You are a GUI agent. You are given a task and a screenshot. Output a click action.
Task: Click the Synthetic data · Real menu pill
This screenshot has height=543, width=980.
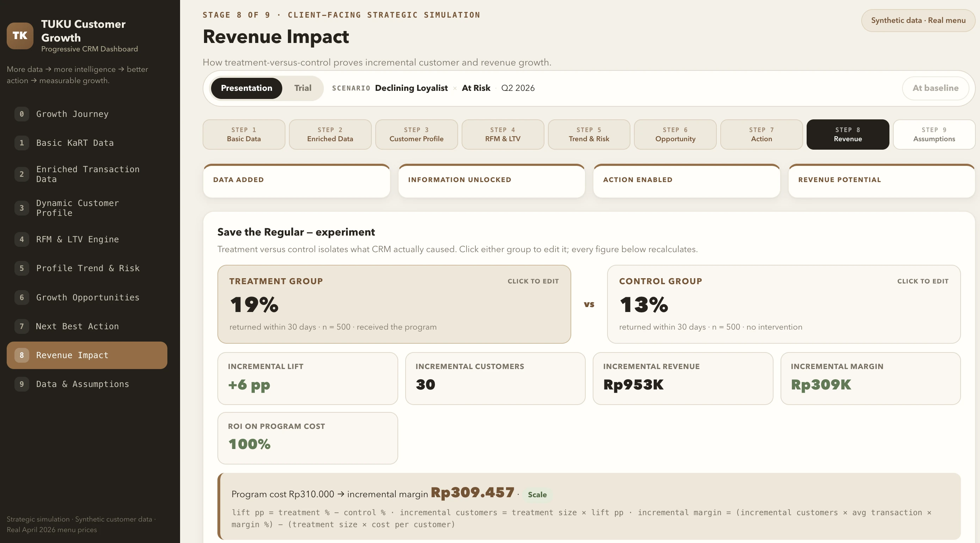tap(918, 20)
